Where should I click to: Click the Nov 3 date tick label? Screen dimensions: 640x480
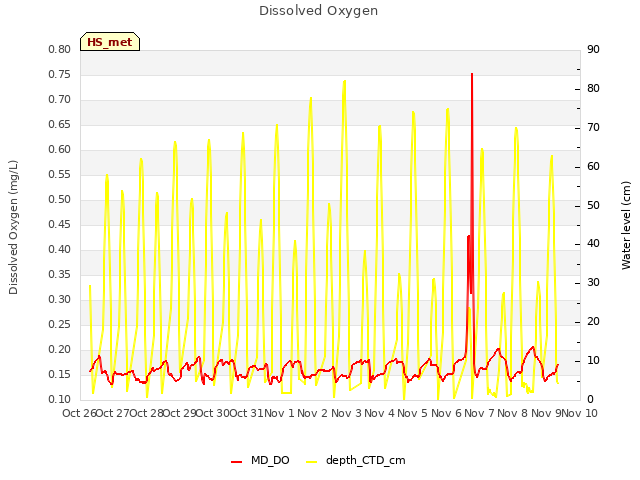[x=346, y=413]
